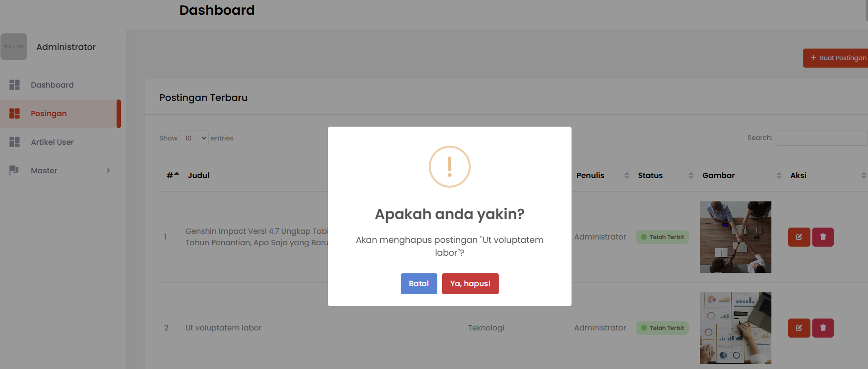Cancel deletion with Batal button
The image size is (868, 369).
[419, 284]
